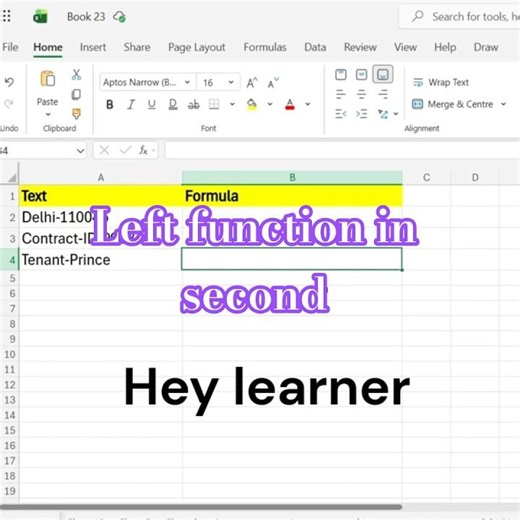The width and height of the screenshot is (520, 520).
Task: Select column A header
Action: 100,177
